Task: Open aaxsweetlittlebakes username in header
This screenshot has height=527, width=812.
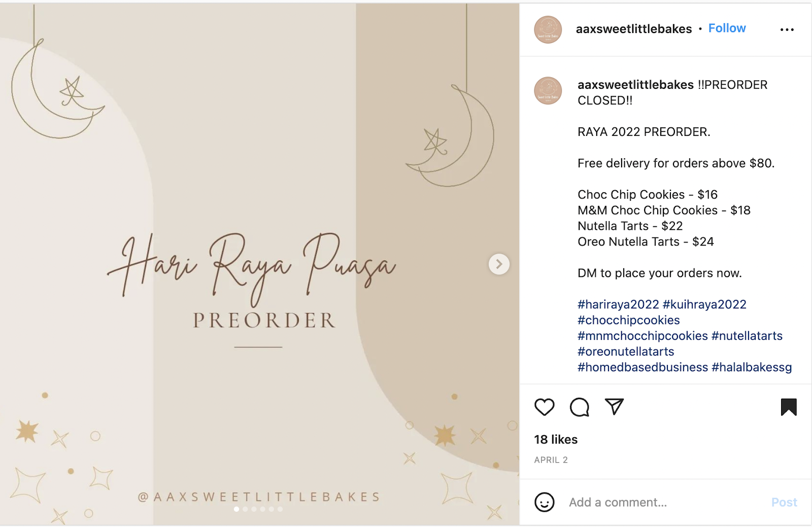Action: tap(634, 29)
